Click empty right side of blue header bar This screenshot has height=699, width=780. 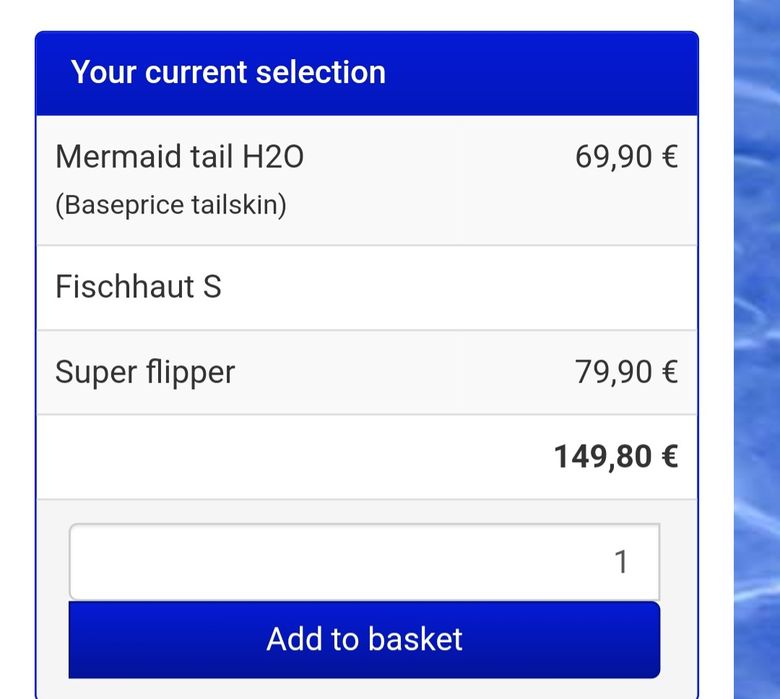[x=560, y=73]
